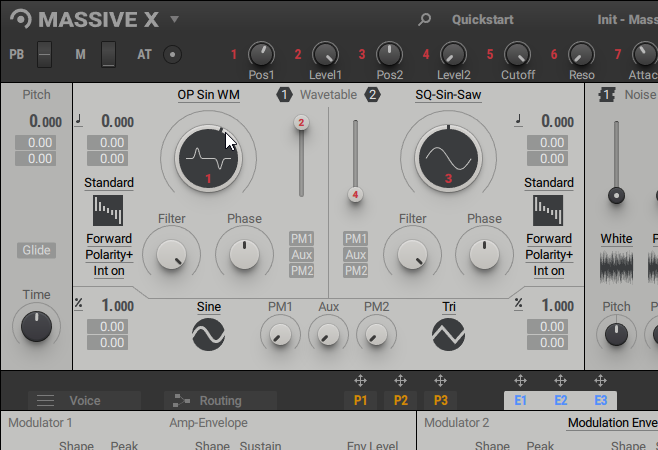
Task: Toggle oscillator 1 Int on setting
Action: (109, 271)
